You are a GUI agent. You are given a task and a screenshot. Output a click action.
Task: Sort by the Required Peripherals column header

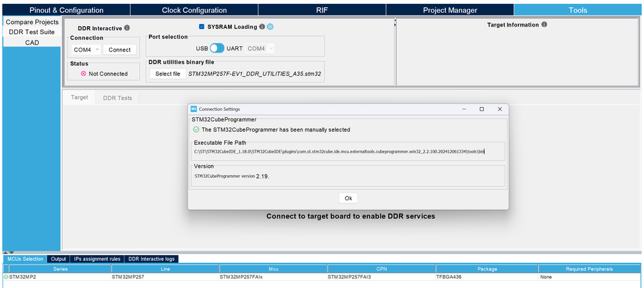(x=589, y=269)
